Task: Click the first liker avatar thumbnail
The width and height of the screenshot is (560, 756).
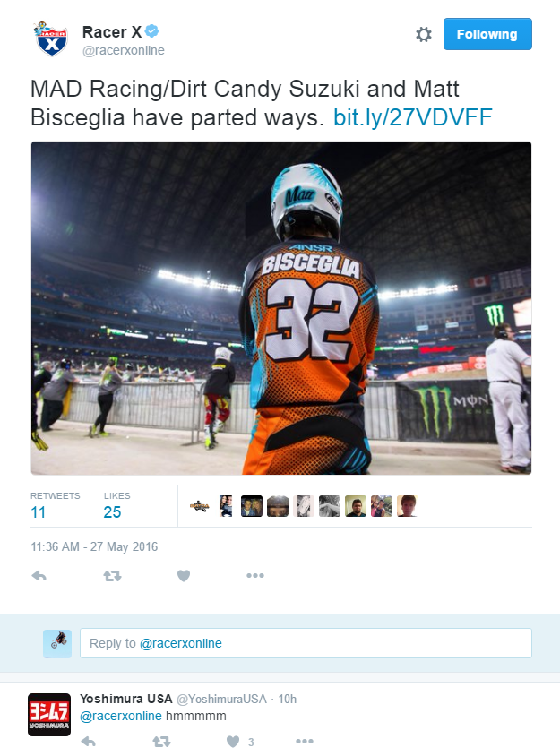Action: click(x=199, y=506)
